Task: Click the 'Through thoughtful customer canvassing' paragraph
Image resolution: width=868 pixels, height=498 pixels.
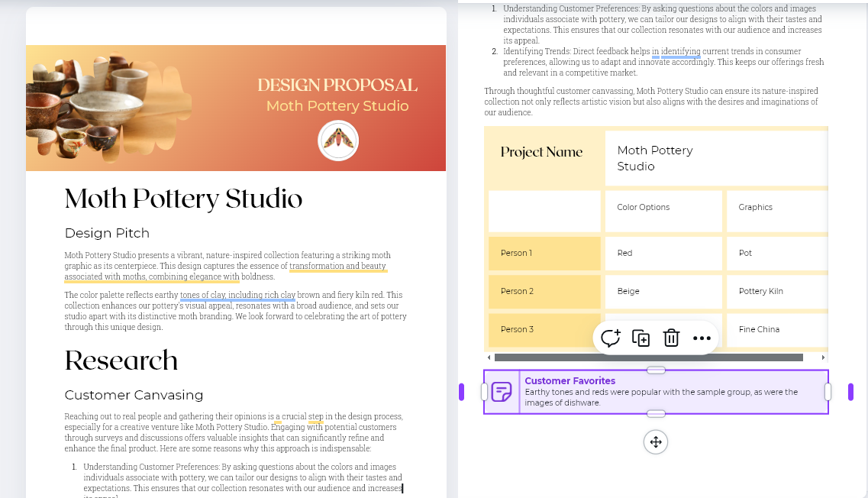Action: (x=651, y=102)
